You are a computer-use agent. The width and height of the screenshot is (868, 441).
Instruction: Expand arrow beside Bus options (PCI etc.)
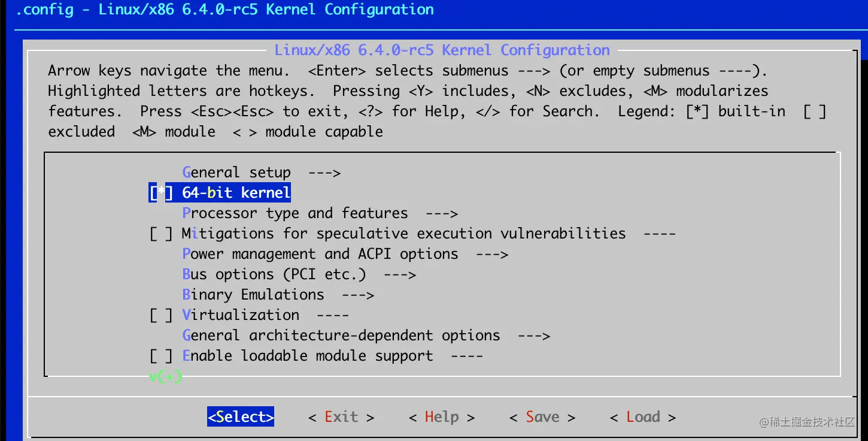click(399, 274)
